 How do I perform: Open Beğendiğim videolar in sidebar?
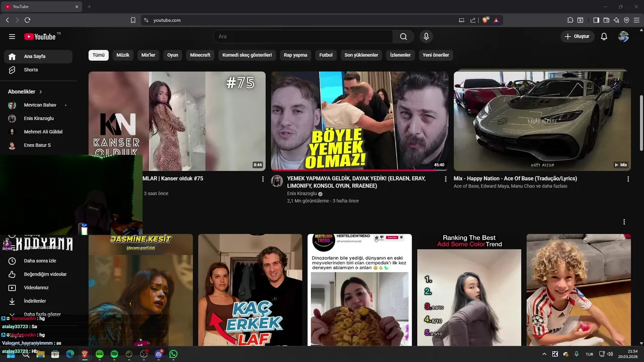point(38,274)
